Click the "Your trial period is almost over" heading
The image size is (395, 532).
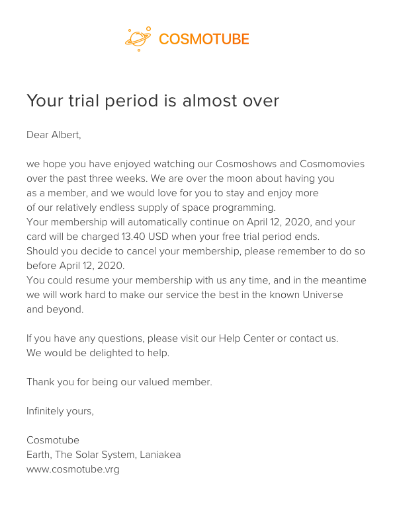[x=153, y=100]
